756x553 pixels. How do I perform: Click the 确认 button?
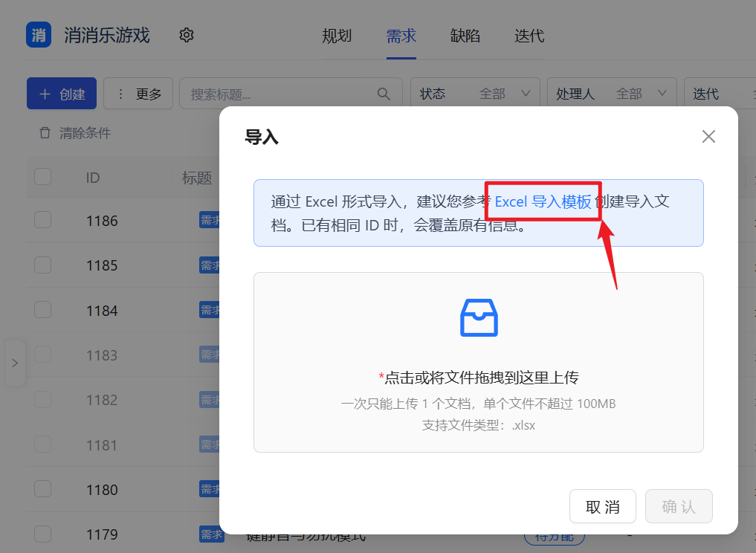click(679, 506)
